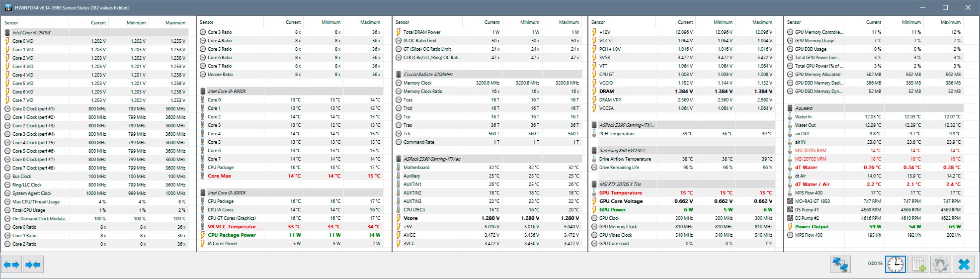
Task: Open the remote network monitors button
Action: point(840,265)
